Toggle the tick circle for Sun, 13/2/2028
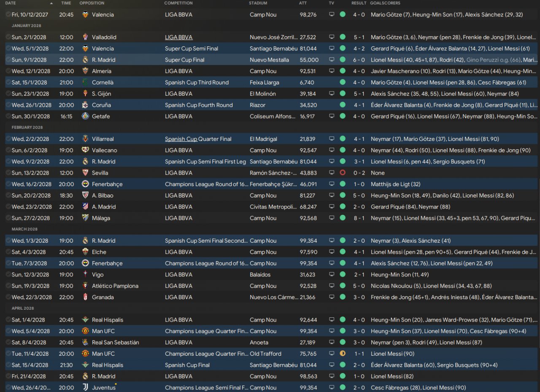The width and height of the screenshot is (540, 392). coord(8,173)
